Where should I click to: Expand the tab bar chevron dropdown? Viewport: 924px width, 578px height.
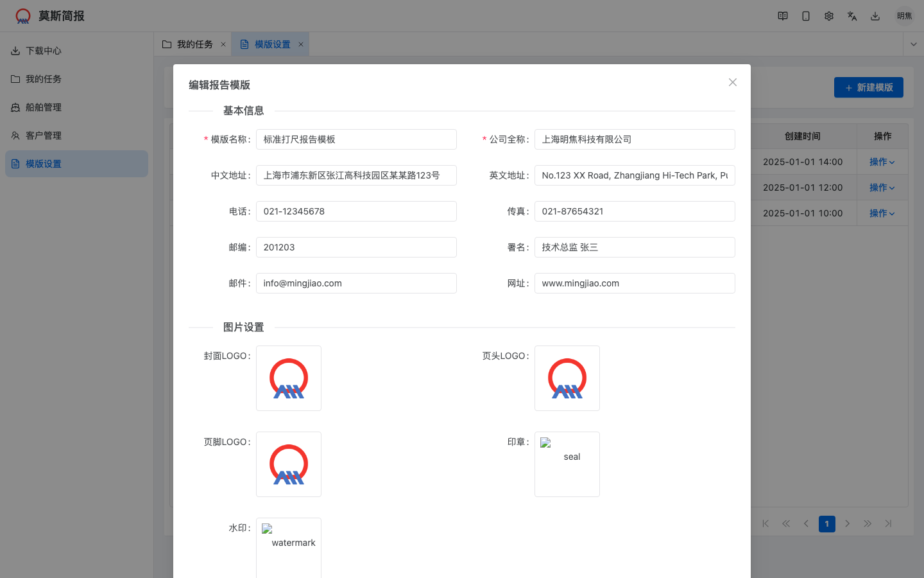[913, 44]
